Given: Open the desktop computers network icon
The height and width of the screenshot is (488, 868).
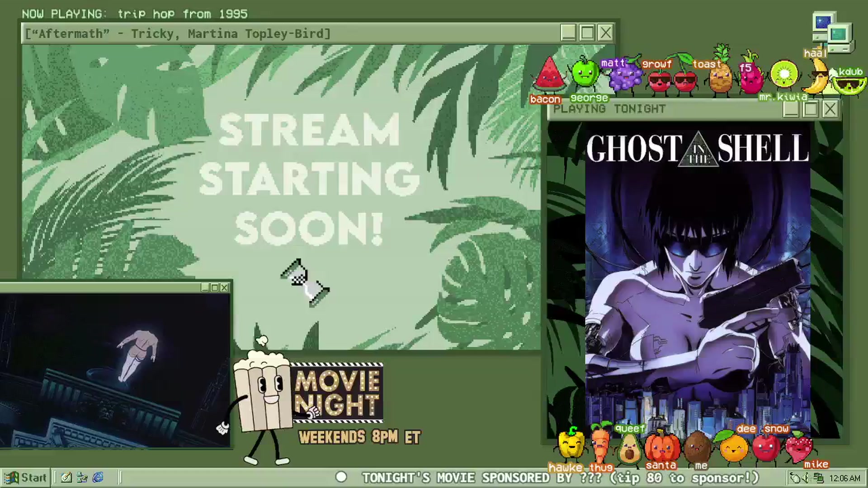Looking at the screenshot, I should click(833, 33).
